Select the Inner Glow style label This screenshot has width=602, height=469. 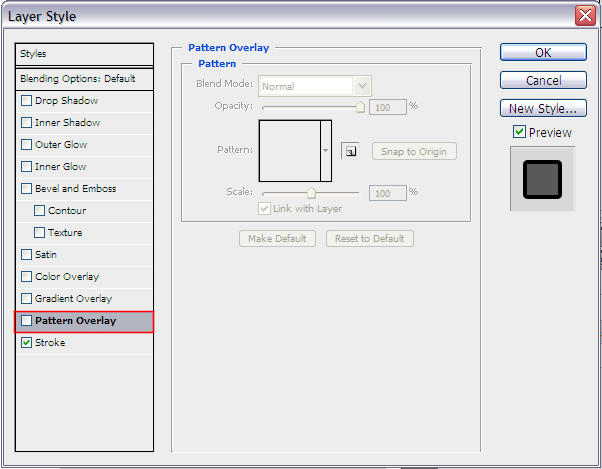[x=61, y=167]
